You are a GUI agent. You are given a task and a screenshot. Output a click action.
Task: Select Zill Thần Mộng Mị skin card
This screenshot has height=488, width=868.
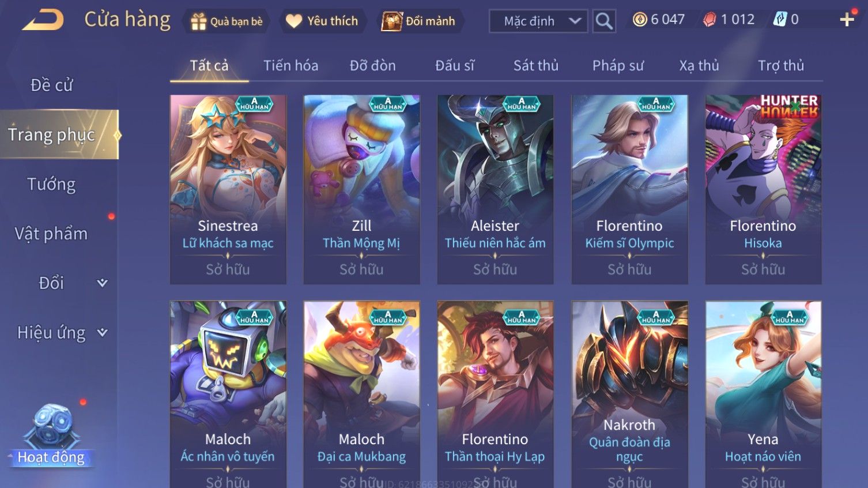coord(361,189)
